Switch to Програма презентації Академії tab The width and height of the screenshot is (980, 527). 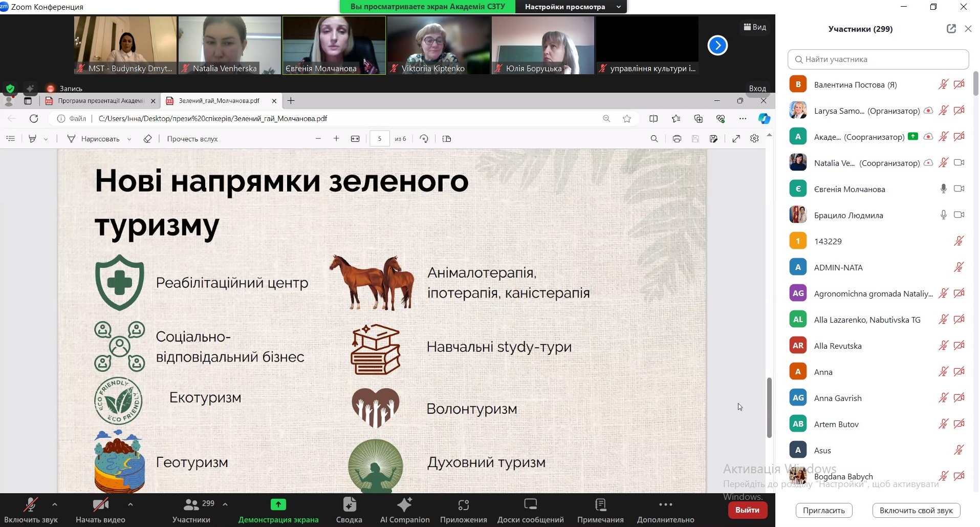(100, 101)
